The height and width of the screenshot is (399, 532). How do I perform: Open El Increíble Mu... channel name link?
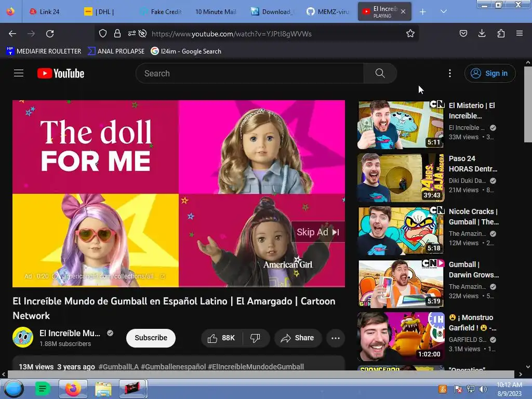point(70,333)
